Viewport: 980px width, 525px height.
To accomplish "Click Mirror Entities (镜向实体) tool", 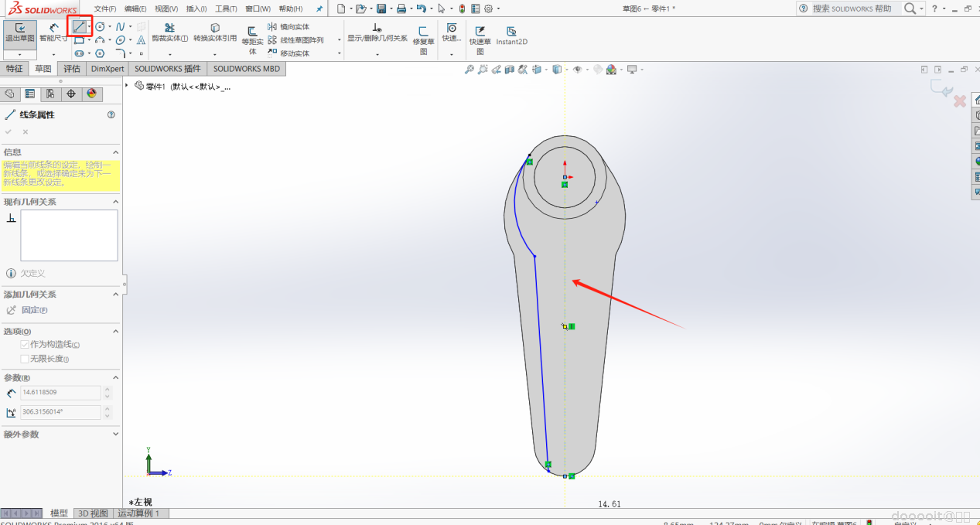I will 288,27.
